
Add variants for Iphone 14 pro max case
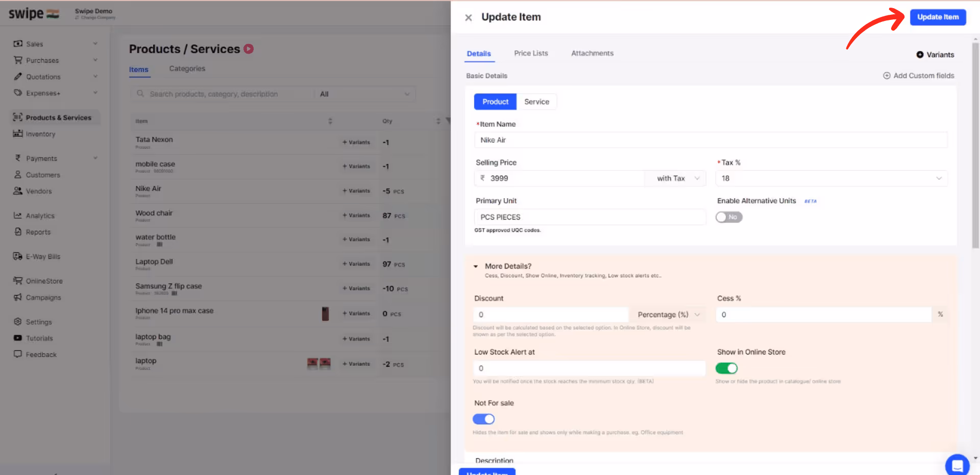[x=356, y=314]
